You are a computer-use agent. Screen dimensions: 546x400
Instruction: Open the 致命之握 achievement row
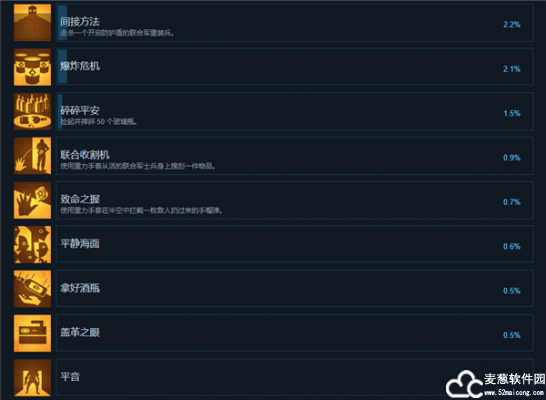(295, 200)
